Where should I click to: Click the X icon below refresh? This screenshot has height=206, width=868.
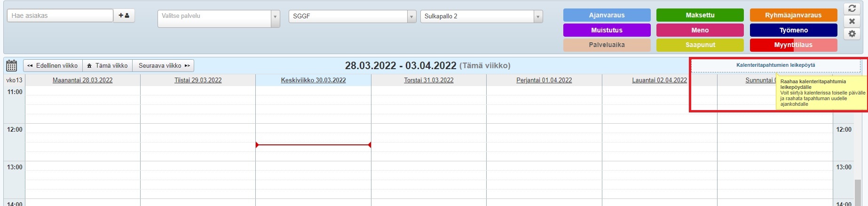pos(852,21)
